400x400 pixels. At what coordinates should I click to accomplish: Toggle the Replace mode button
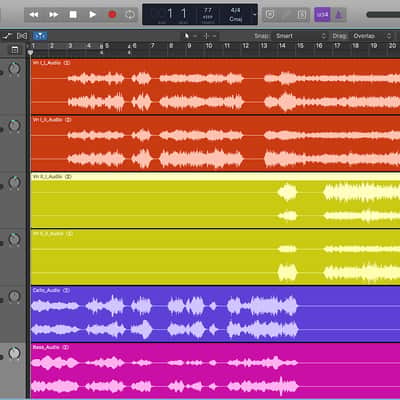270,15
